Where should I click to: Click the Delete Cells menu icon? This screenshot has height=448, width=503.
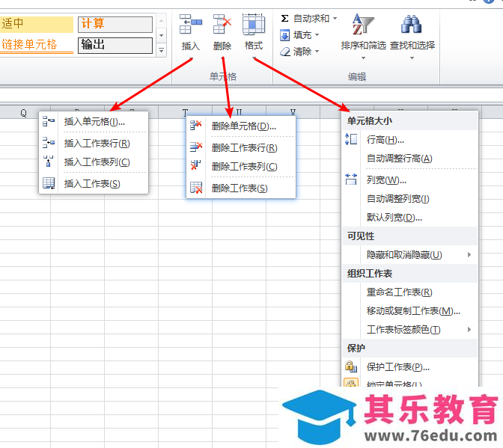pyautogui.click(x=195, y=126)
